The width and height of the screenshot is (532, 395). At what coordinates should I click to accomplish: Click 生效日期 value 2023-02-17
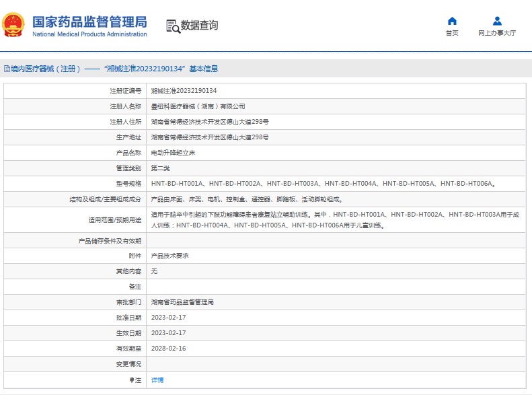pos(168,333)
